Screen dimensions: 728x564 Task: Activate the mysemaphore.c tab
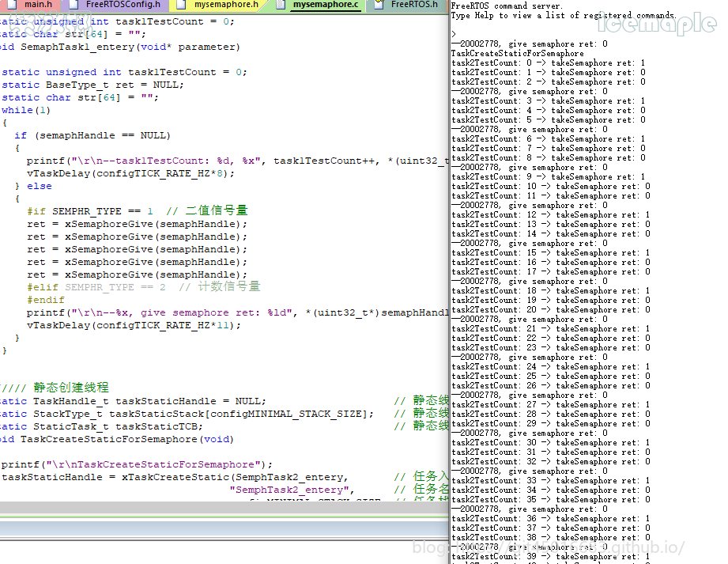click(x=319, y=5)
